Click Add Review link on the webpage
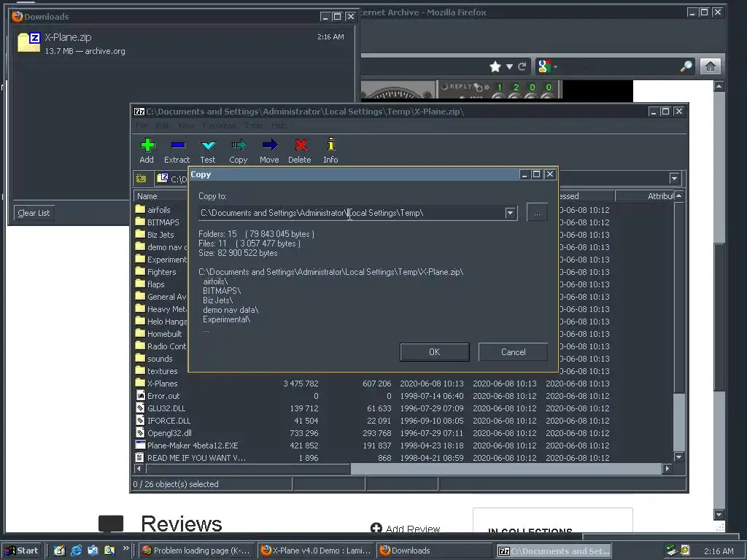This screenshot has width=747, height=560. [x=406, y=529]
